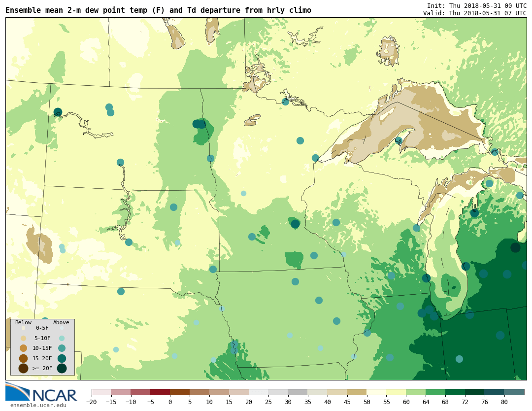
Task: Click the Below heading in the legend
Action: [23, 322]
